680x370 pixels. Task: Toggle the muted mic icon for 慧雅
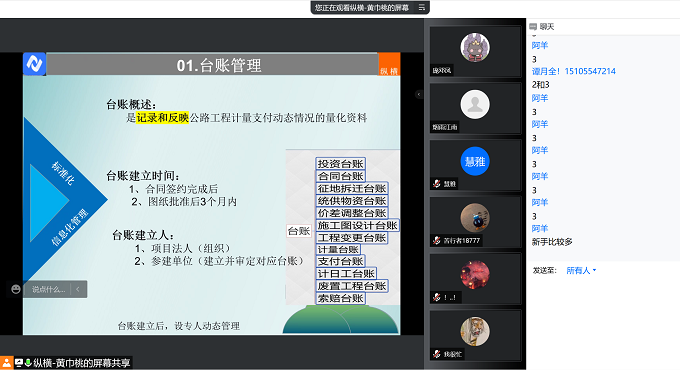[x=437, y=184]
